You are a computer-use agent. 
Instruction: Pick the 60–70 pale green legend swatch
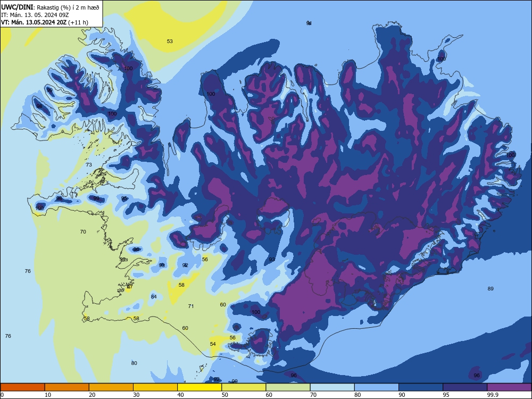tap(288, 387)
